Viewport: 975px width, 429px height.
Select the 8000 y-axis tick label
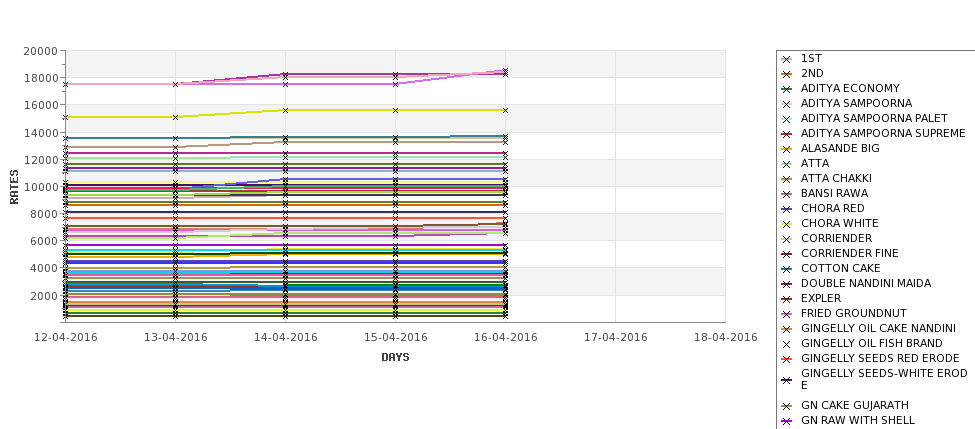(x=44, y=214)
